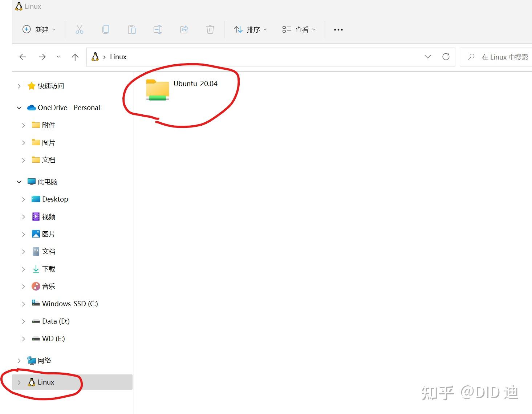Select 下载 under 此电脑
Viewport: 532px width, 414px height.
pos(49,269)
